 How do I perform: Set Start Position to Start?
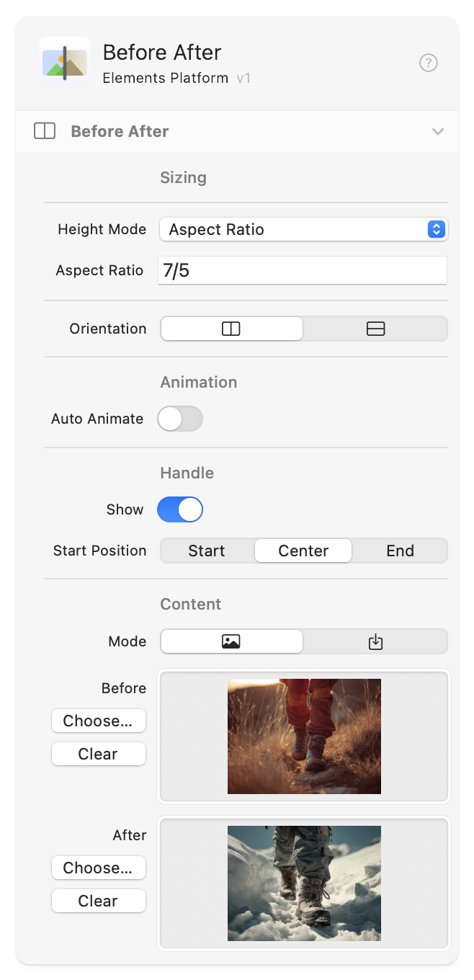[207, 551]
